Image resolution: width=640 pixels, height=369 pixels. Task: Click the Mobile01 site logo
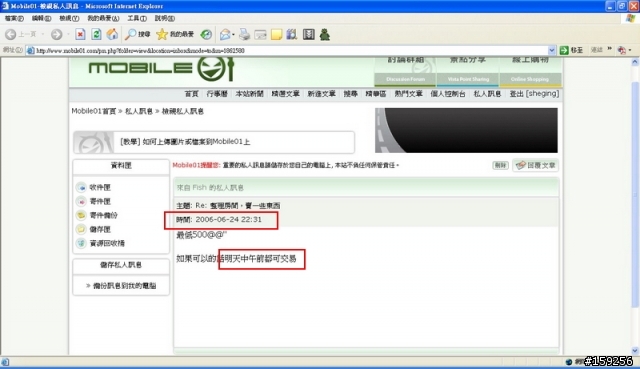point(161,69)
